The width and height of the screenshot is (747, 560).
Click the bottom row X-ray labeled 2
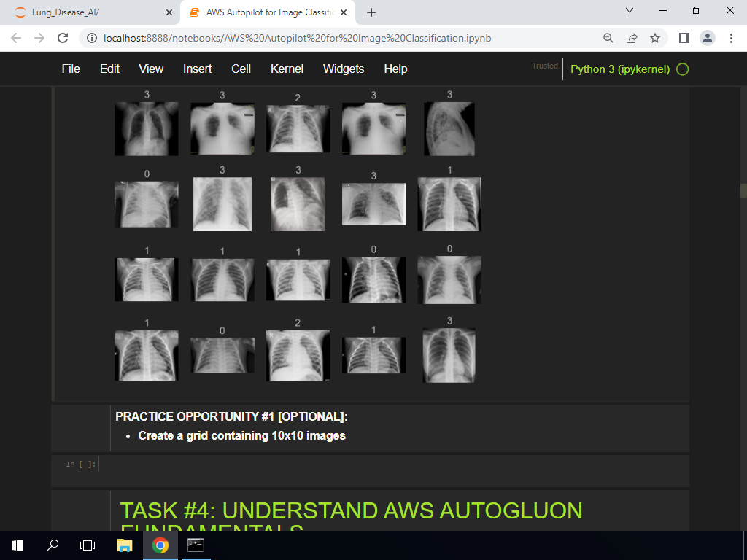(298, 355)
